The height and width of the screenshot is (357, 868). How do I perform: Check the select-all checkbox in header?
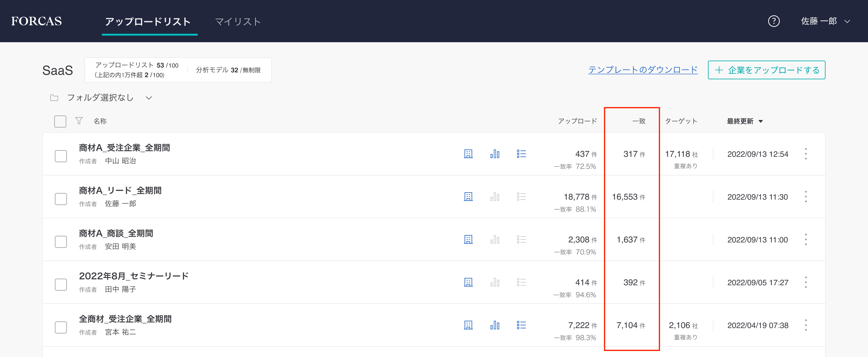[x=60, y=121]
